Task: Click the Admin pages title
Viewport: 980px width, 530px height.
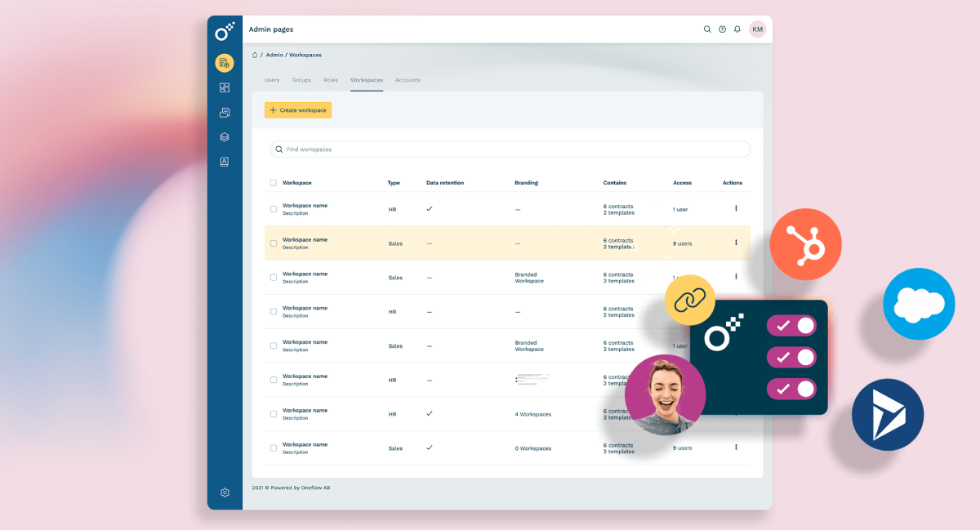Action: pyautogui.click(x=271, y=29)
